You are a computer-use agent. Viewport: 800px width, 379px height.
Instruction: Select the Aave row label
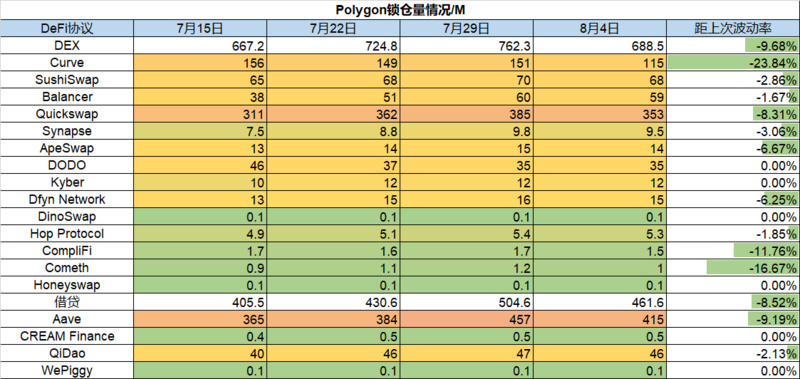pos(67,319)
